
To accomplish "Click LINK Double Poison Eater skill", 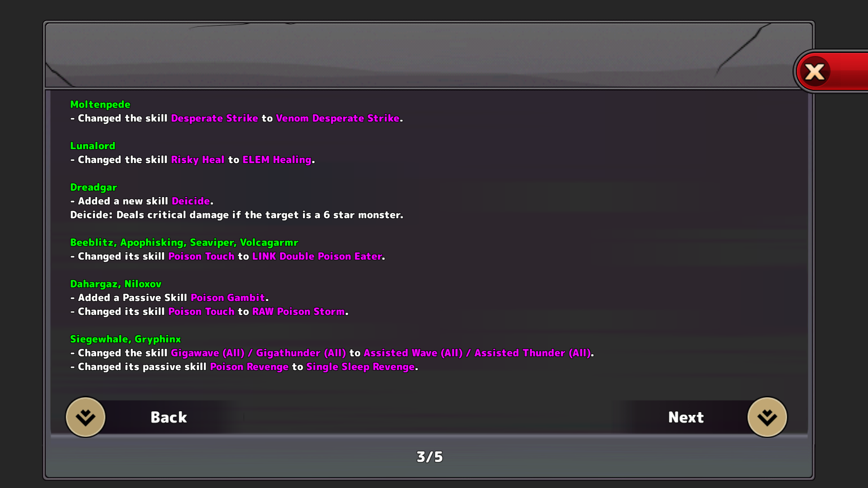I will click(x=317, y=256).
